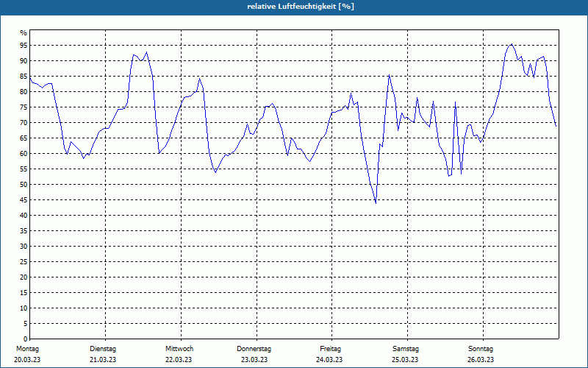Click the highest humidity peak on Sunday

click(512, 44)
